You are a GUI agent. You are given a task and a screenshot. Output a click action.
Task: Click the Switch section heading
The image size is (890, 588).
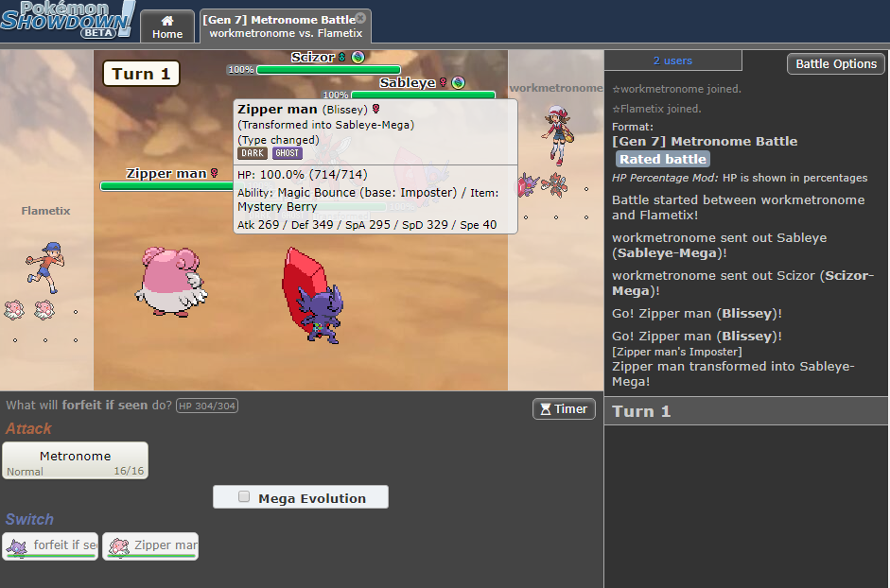click(x=29, y=519)
